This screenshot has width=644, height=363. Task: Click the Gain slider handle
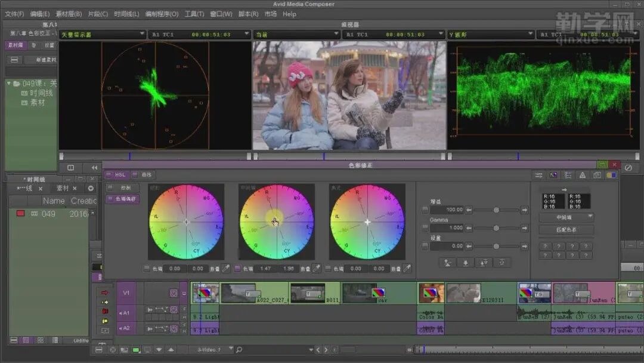click(x=496, y=210)
